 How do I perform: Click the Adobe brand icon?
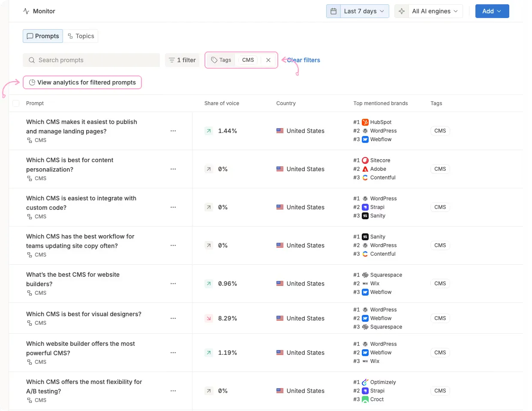[x=365, y=169]
